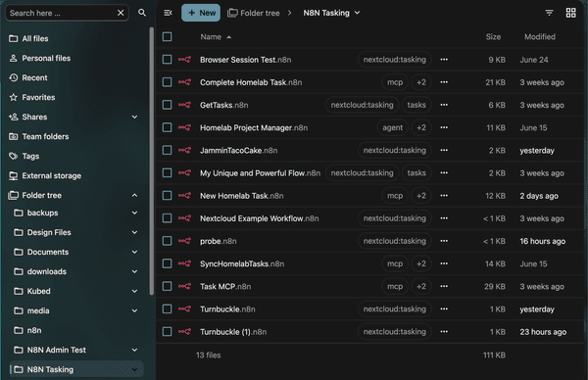Click the search magnifier icon
The image size is (588, 380).
[142, 13]
